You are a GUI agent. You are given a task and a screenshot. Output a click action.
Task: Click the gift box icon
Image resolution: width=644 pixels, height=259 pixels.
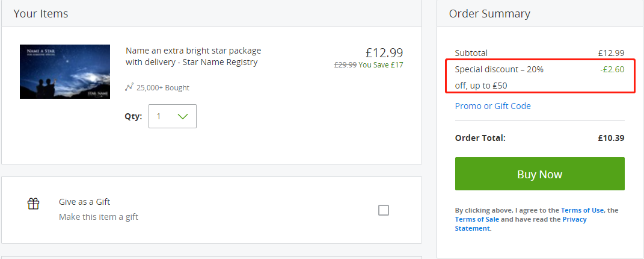click(33, 204)
